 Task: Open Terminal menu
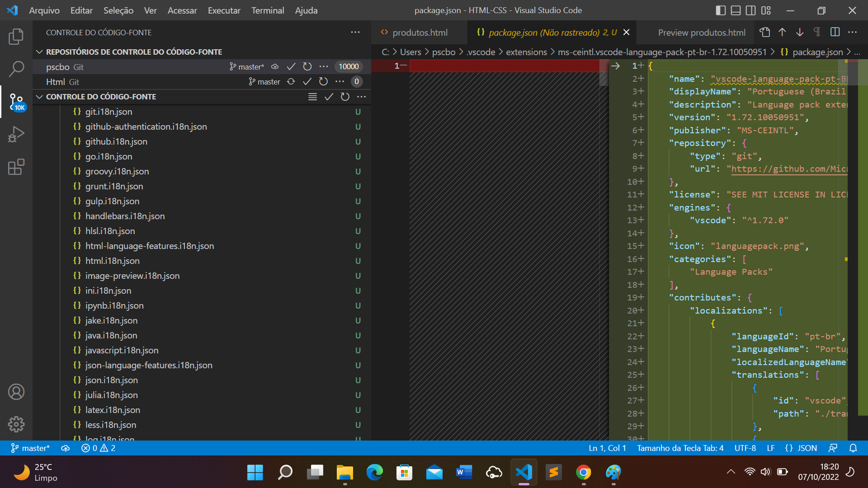click(x=268, y=10)
